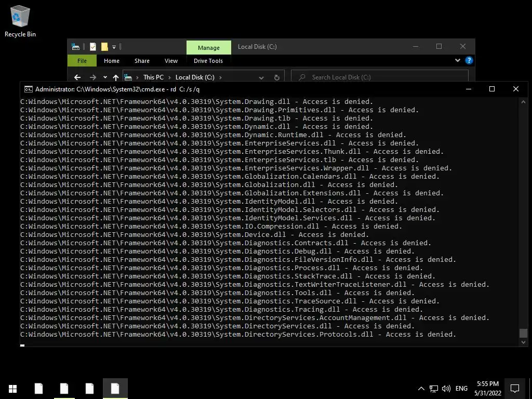Maximize the cmd window
532x399 pixels.
(492, 89)
